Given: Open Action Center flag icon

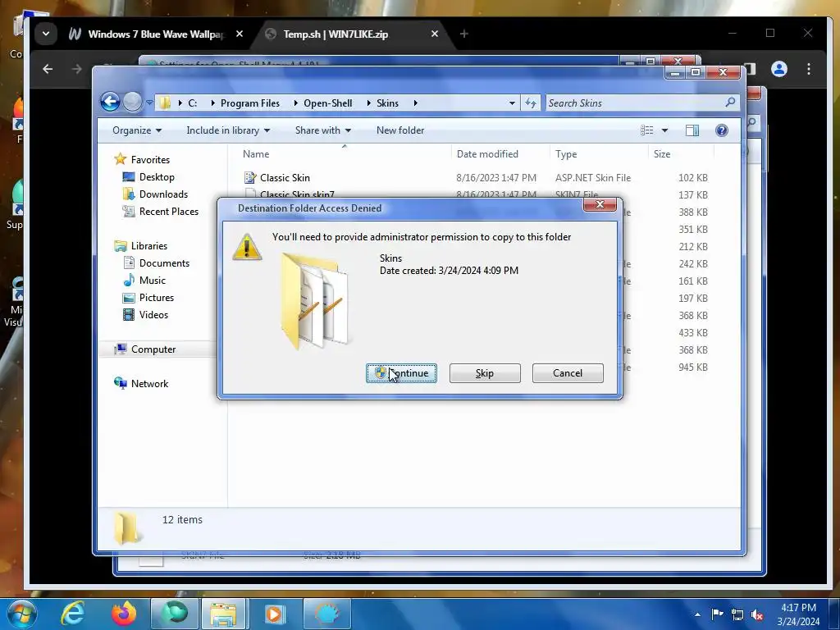Looking at the screenshot, I should tap(717, 614).
